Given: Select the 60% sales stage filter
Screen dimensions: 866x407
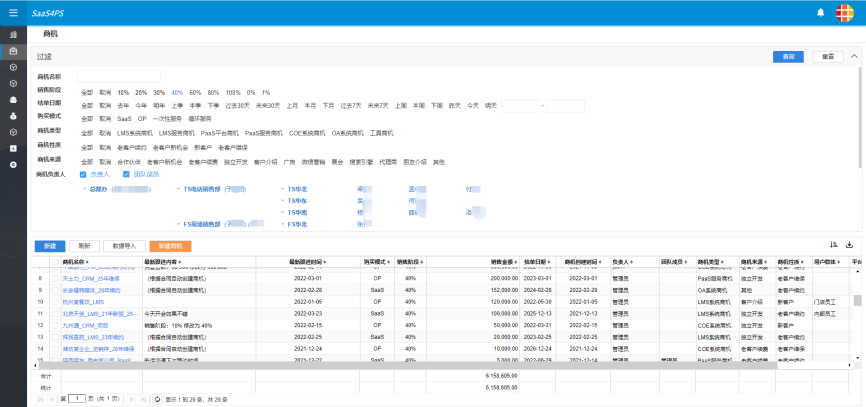Looking at the screenshot, I should tap(195, 93).
